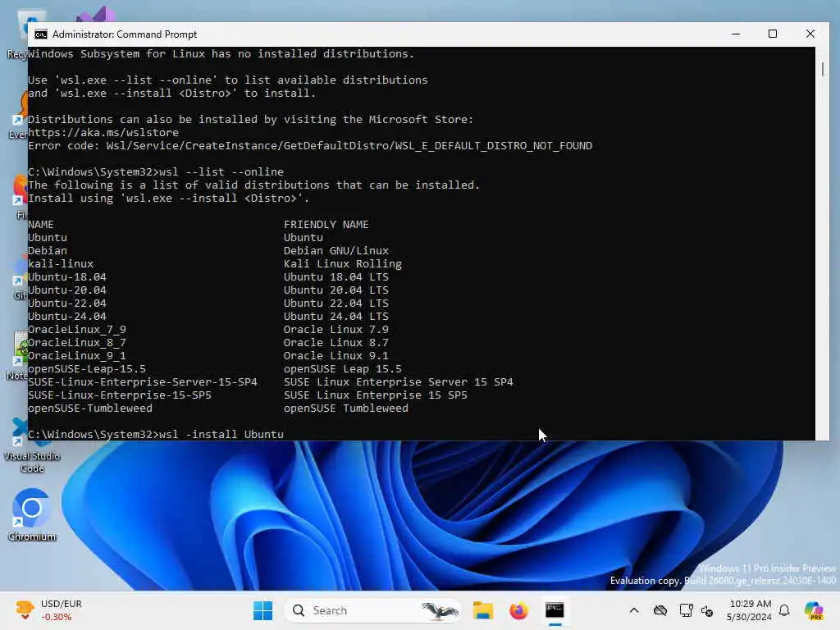
Task: Click 'OracleLinux_9_1' distribution name
Action: point(77,356)
